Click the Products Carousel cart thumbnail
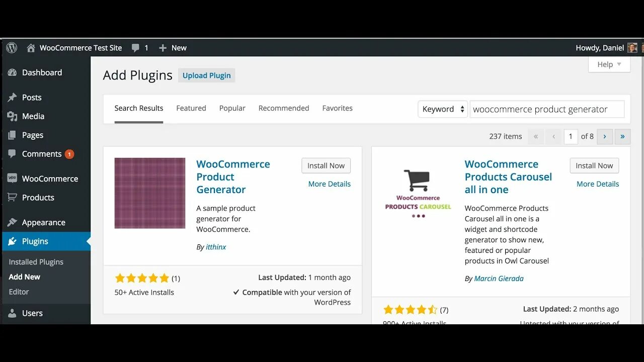Viewport: 644px width, 362px height. 418,193
